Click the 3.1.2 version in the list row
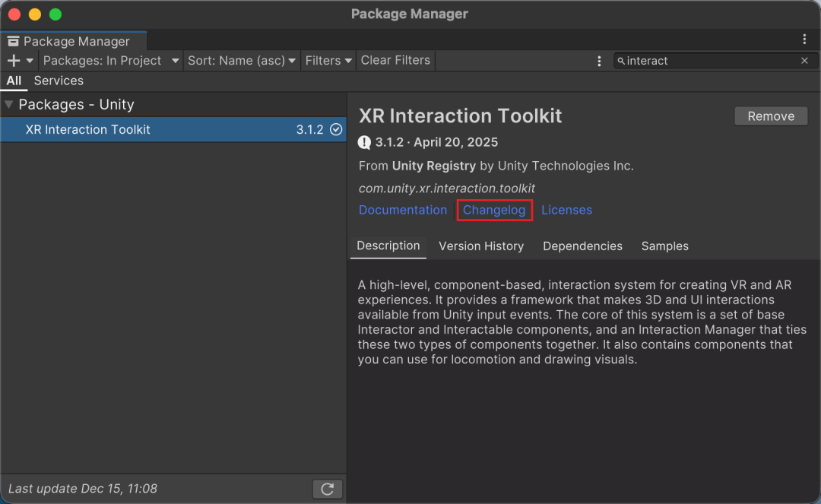The image size is (821, 504). pos(309,130)
